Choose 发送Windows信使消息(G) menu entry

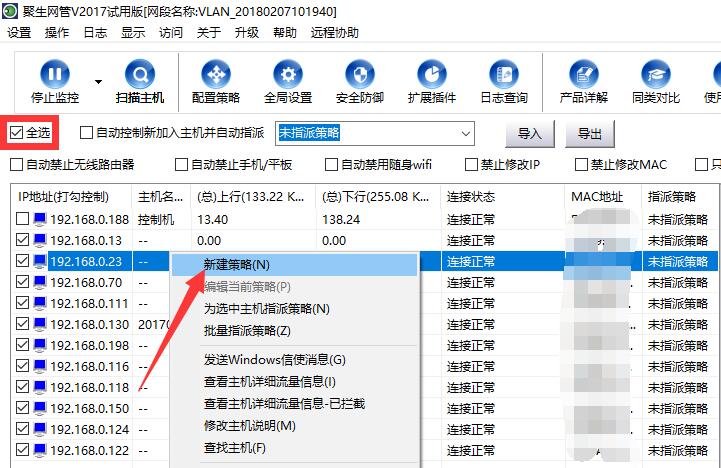[x=294, y=360]
